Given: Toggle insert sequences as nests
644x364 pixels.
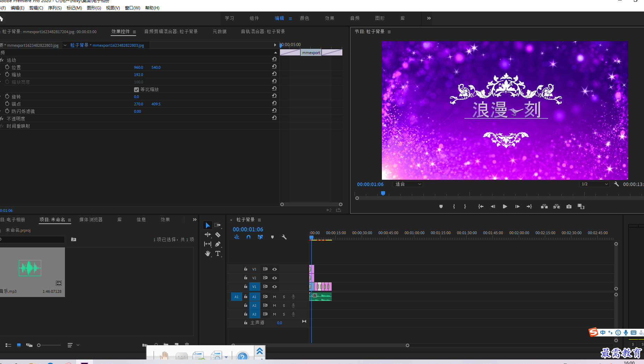Looking at the screenshot, I should click(237, 237).
